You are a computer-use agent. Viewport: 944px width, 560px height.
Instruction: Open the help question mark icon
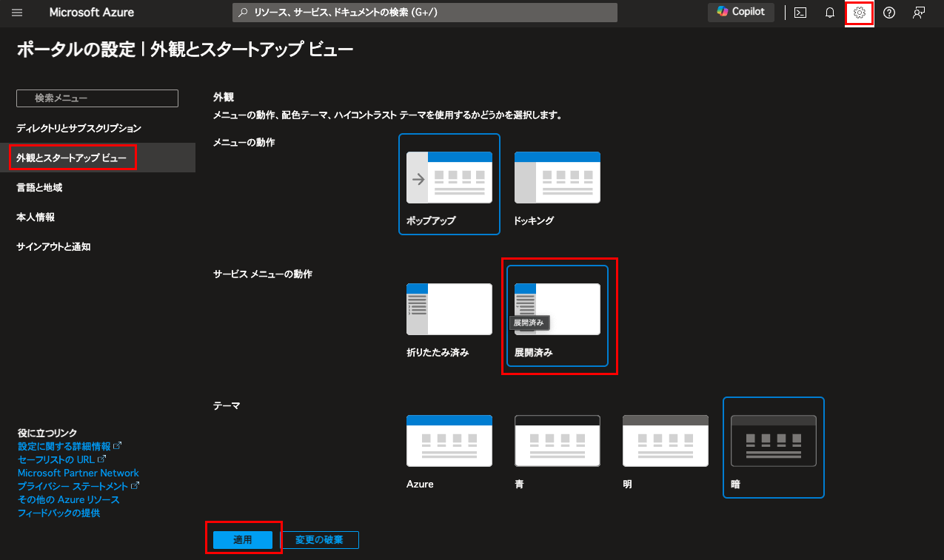point(888,13)
